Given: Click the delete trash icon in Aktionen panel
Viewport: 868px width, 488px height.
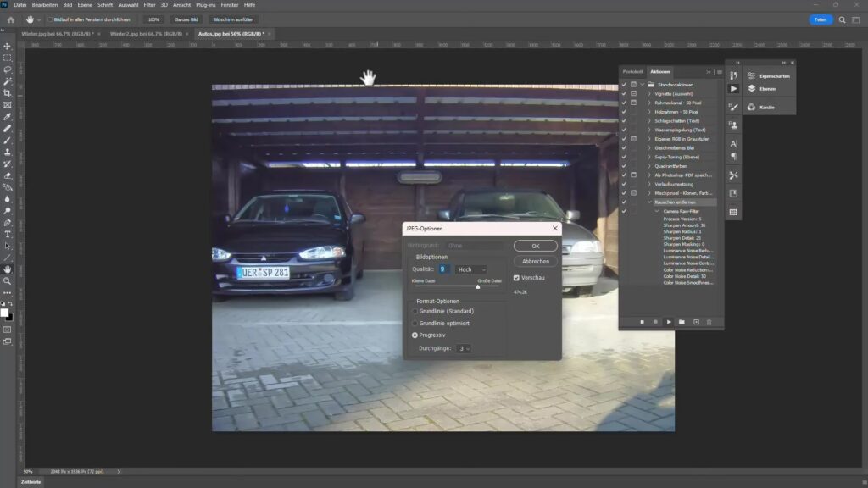Looking at the screenshot, I should point(709,322).
